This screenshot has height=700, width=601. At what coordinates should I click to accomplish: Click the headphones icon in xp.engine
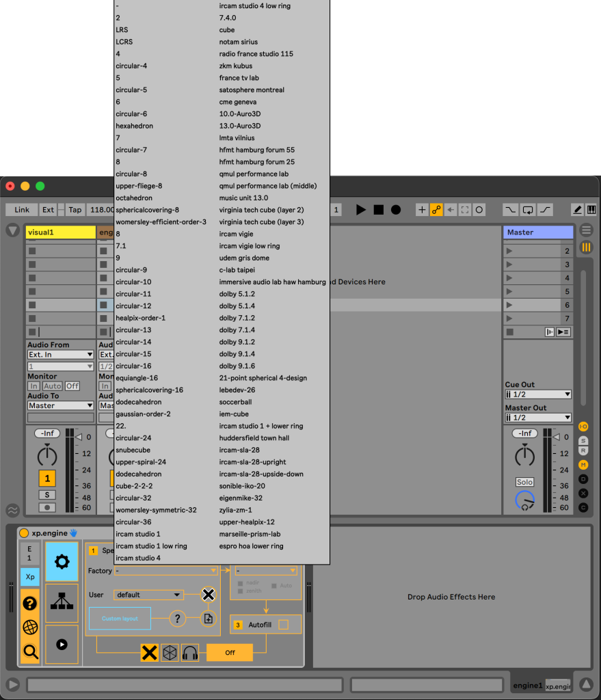click(x=189, y=653)
